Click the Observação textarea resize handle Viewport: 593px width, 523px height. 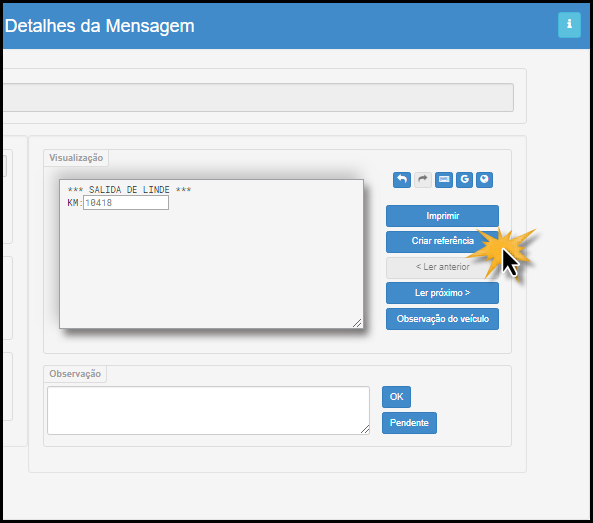(365, 429)
